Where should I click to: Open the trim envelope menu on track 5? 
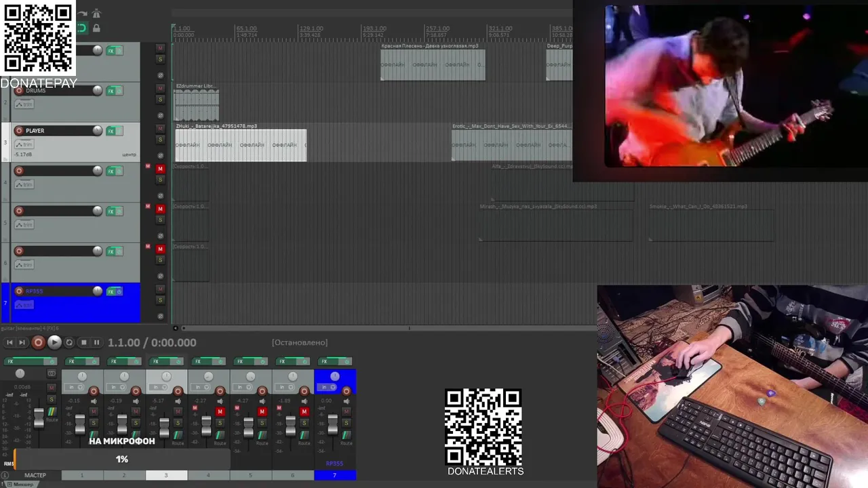click(24, 224)
